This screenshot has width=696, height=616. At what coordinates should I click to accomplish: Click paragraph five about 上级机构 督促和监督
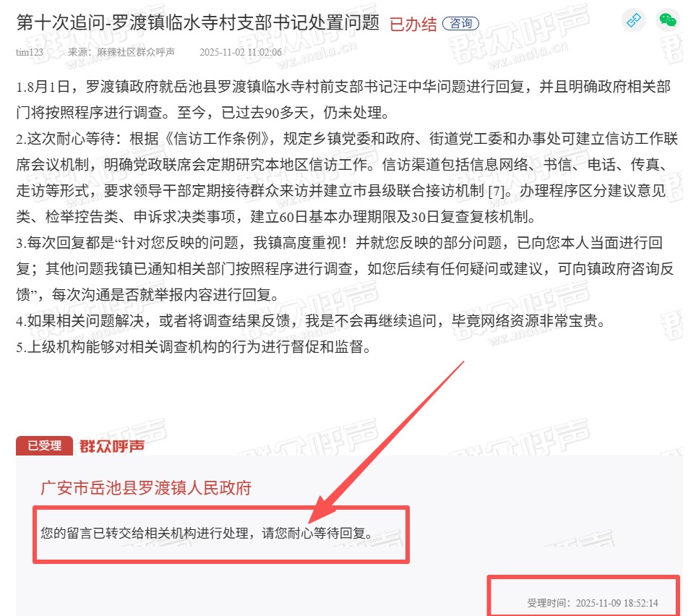pos(194,346)
